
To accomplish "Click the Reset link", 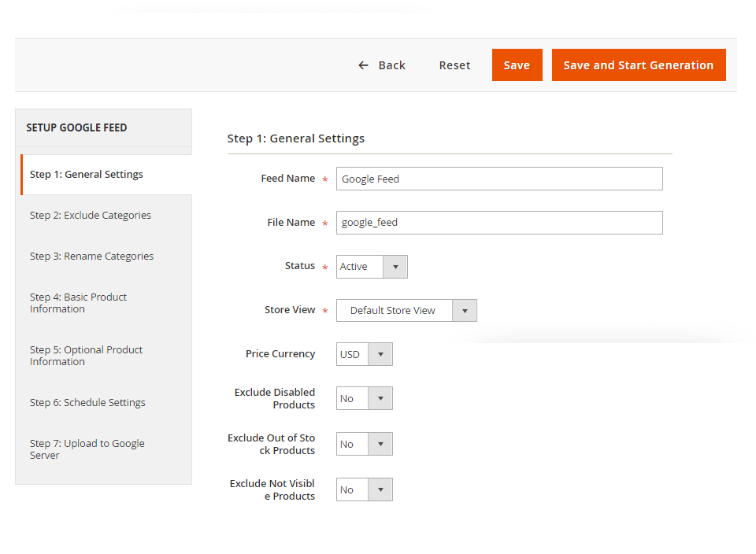I will [454, 65].
